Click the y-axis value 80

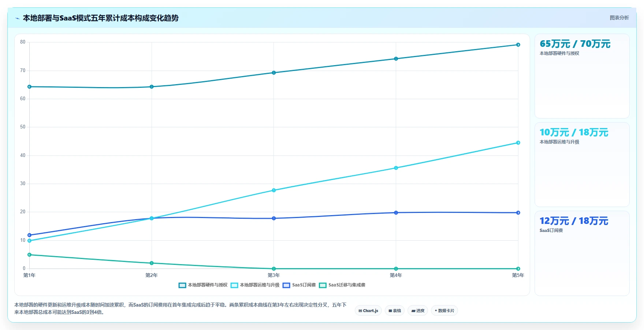(x=23, y=42)
